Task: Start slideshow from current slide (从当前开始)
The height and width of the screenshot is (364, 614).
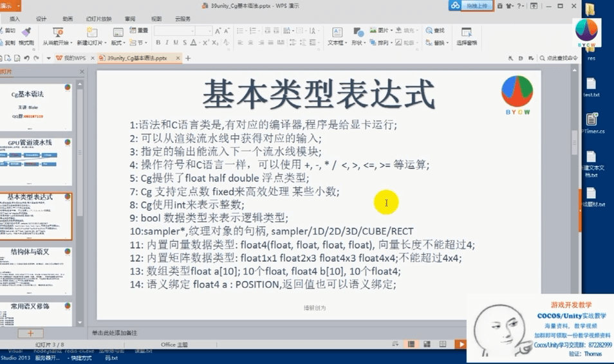Action: click(x=57, y=37)
